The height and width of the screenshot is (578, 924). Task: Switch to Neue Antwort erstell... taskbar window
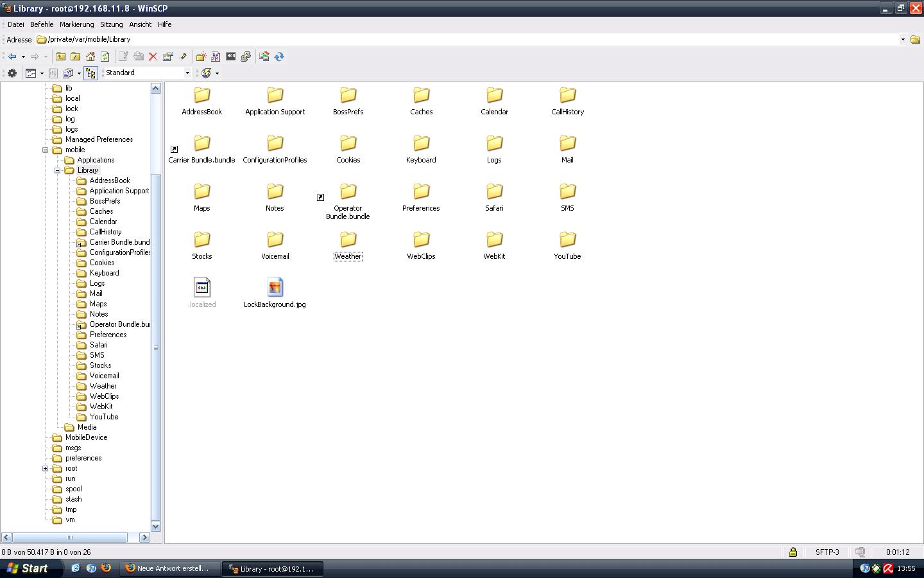(168, 568)
